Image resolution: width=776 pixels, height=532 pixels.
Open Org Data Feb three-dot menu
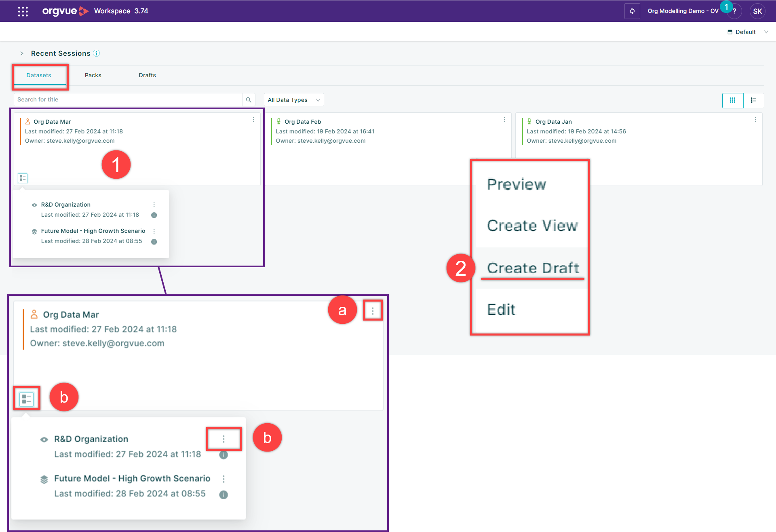[x=504, y=120]
